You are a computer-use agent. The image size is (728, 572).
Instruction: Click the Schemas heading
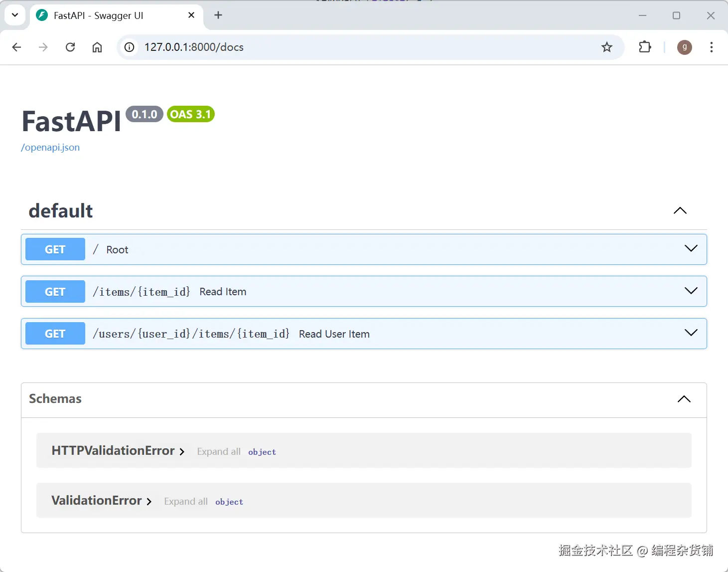(55, 398)
